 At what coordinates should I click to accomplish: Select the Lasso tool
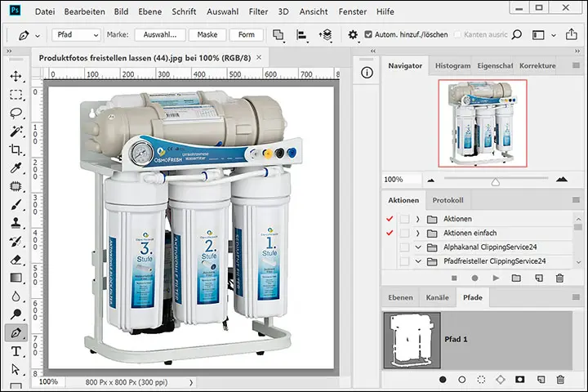tap(16, 113)
